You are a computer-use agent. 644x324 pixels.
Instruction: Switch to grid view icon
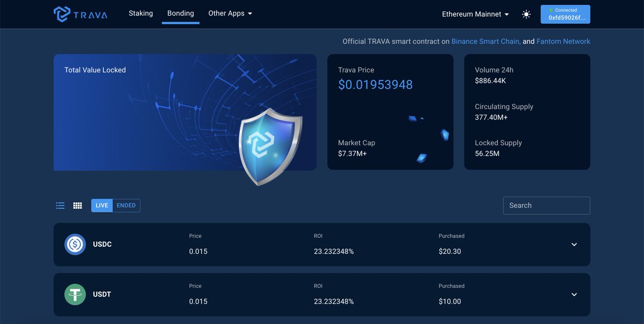(78, 205)
